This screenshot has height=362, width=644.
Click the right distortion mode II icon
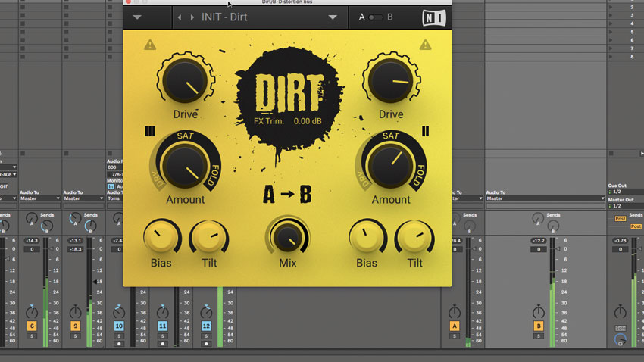tap(425, 131)
